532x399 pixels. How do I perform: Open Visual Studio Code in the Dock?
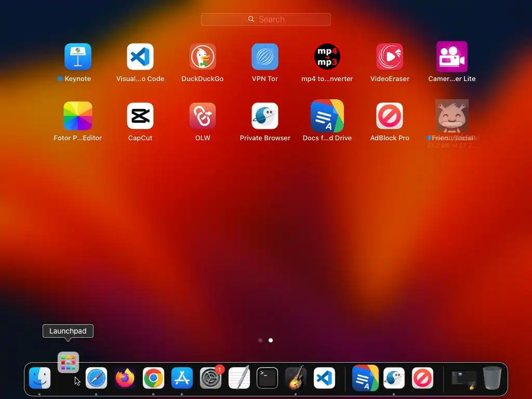(324, 378)
